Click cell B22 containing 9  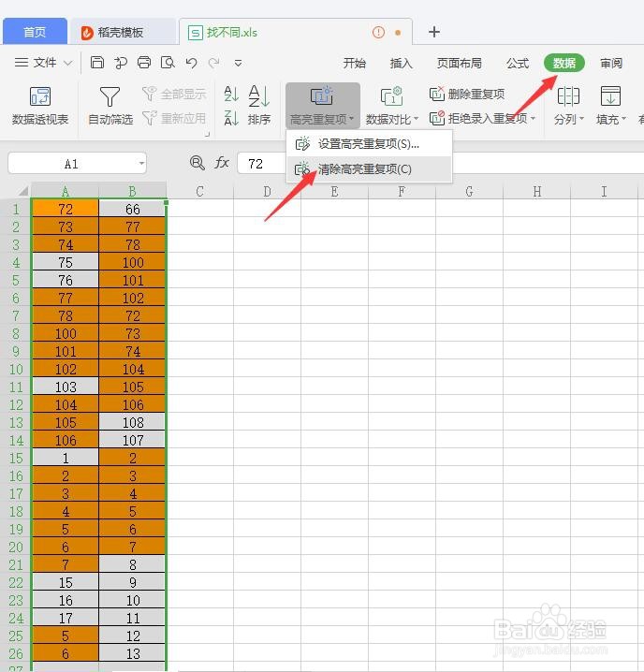pos(133,582)
